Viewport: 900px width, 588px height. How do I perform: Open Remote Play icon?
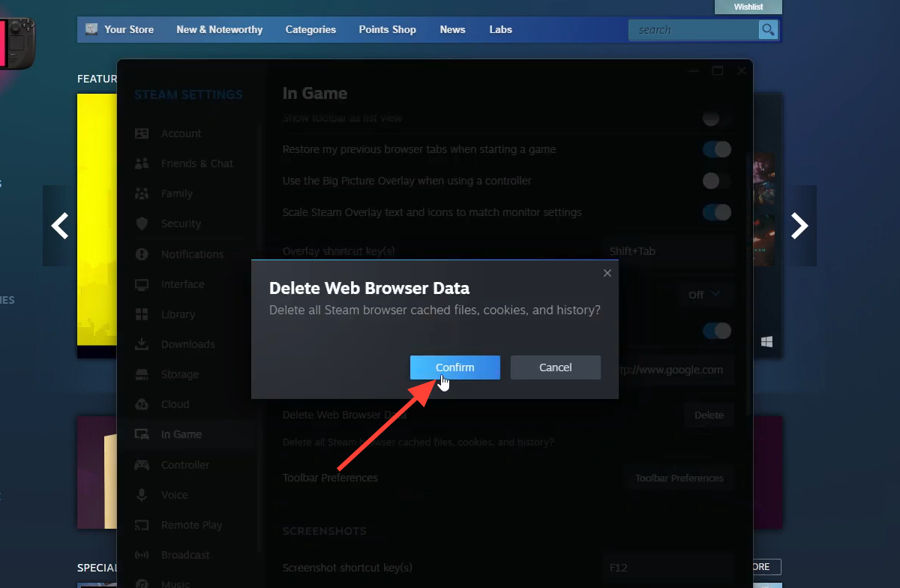pyautogui.click(x=142, y=525)
